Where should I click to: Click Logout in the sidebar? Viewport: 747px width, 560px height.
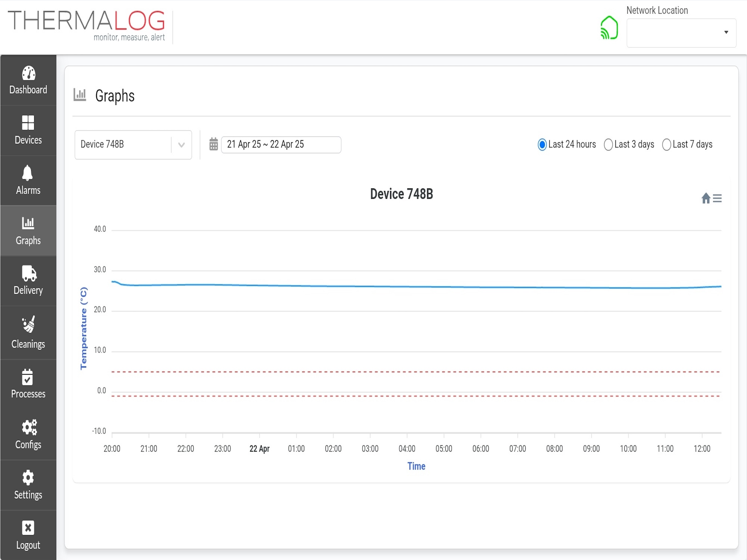28,535
